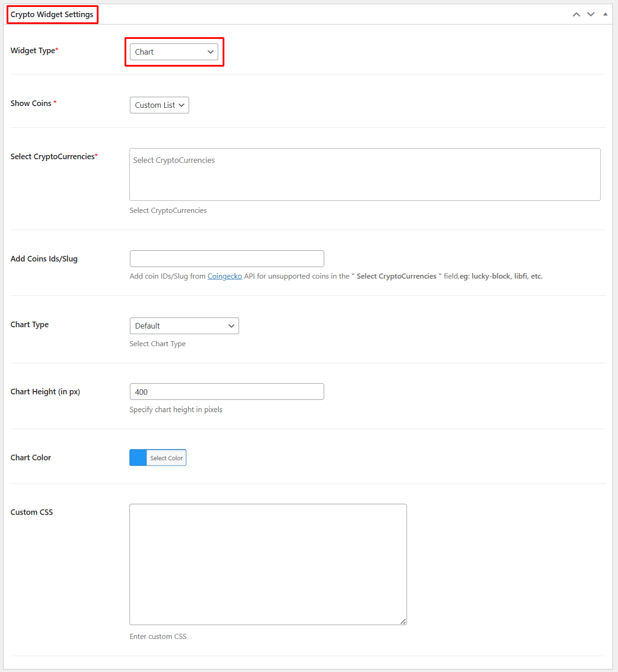
Task: Open the Show Coins Custom List dropdown
Action: click(x=159, y=105)
